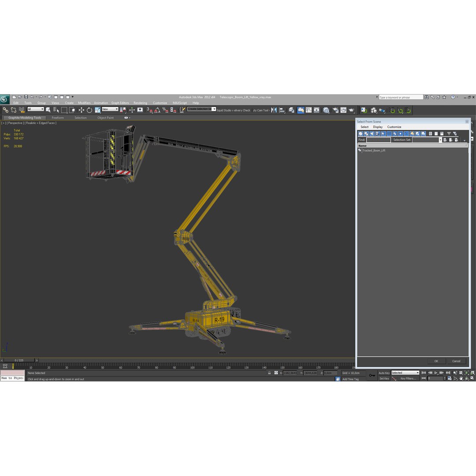The image size is (476, 476).
Task: Activate the Select and Rotate tool
Action: pyautogui.click(x=89, y=110)
